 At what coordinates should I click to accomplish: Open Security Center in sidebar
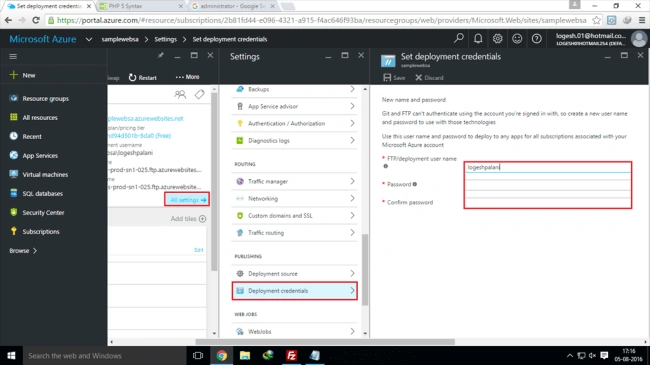[x=43, y=213]
